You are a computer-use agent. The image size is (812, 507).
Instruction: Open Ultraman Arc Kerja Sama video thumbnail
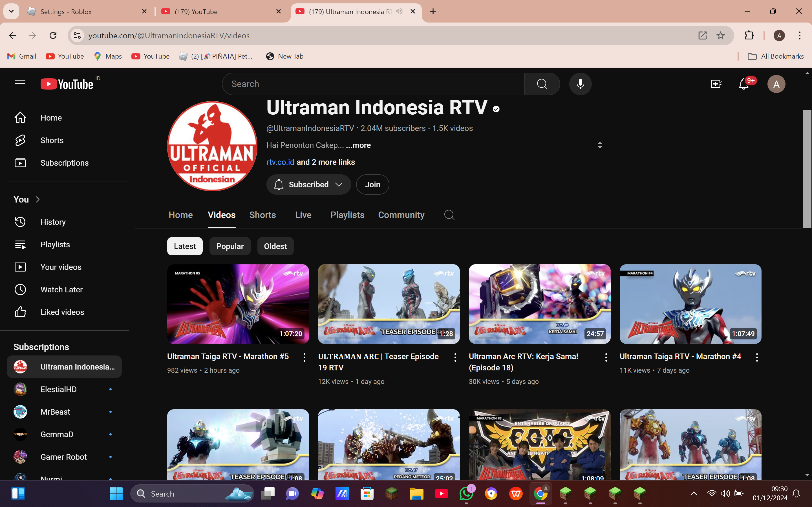point(539,304)
